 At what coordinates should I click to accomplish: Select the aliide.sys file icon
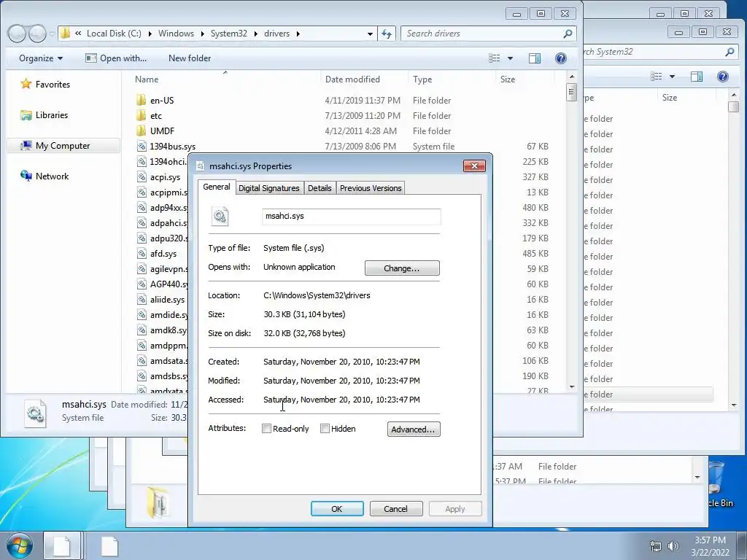(x=142, y=300)
